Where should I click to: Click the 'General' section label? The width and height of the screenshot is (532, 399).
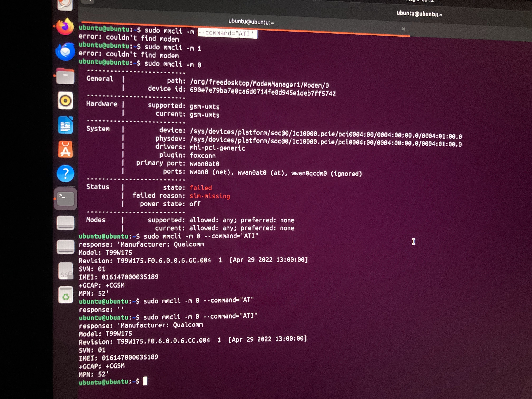(100, 79)
